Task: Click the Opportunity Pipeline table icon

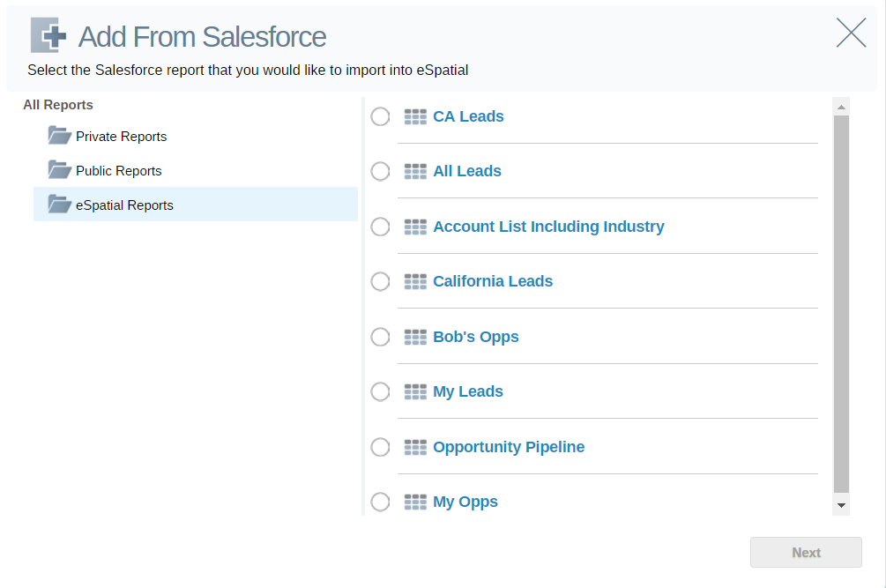Action: click(415, 447)
